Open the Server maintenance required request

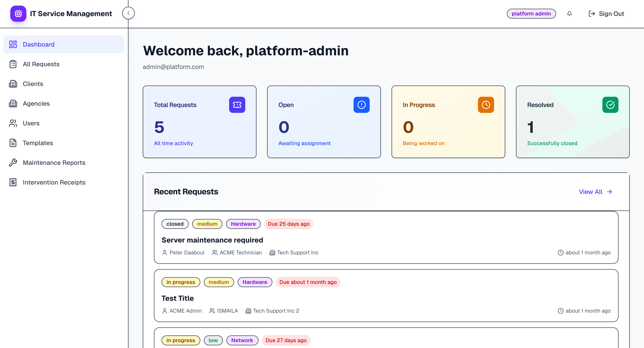(x=212, y=240)
